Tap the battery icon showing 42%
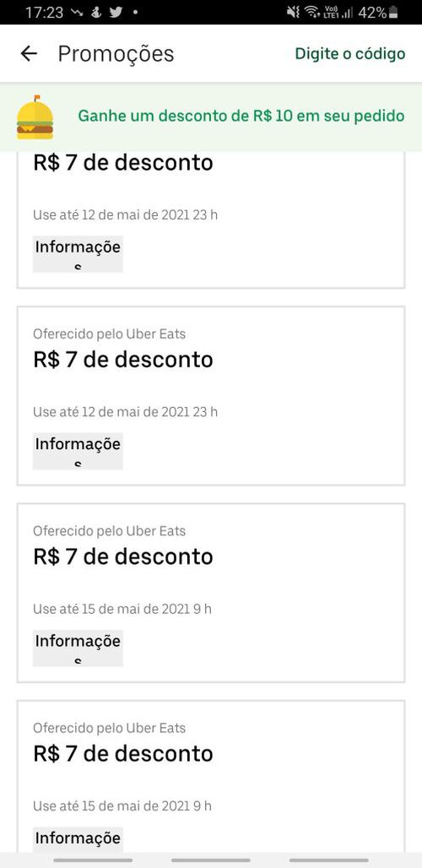Viewport: 422px width, 868px height. [x=394, y=12]
